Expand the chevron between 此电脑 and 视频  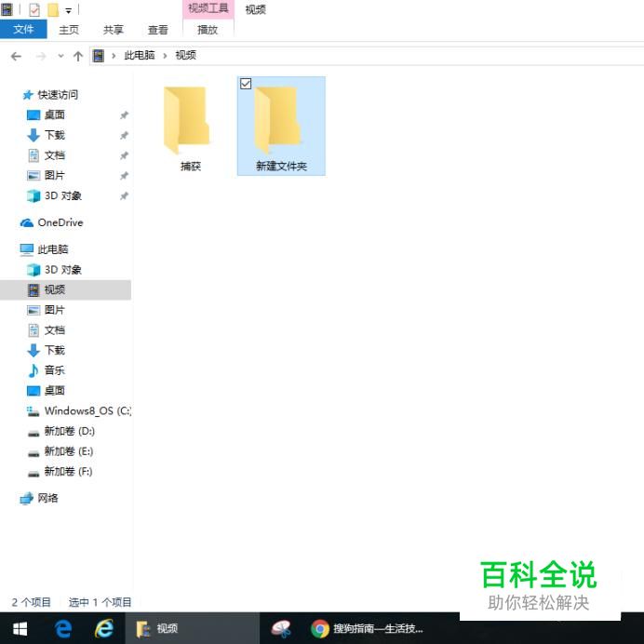click(165, 56)
